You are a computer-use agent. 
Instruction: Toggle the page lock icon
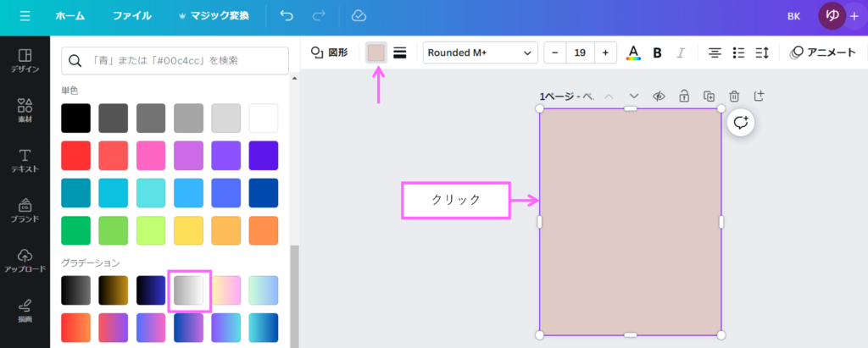[683, 96]
